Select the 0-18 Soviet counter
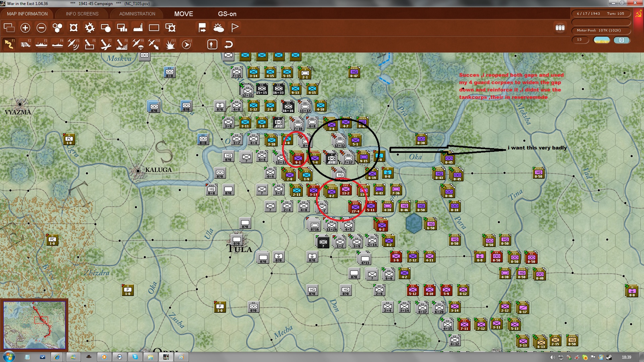 click(454, 206)
